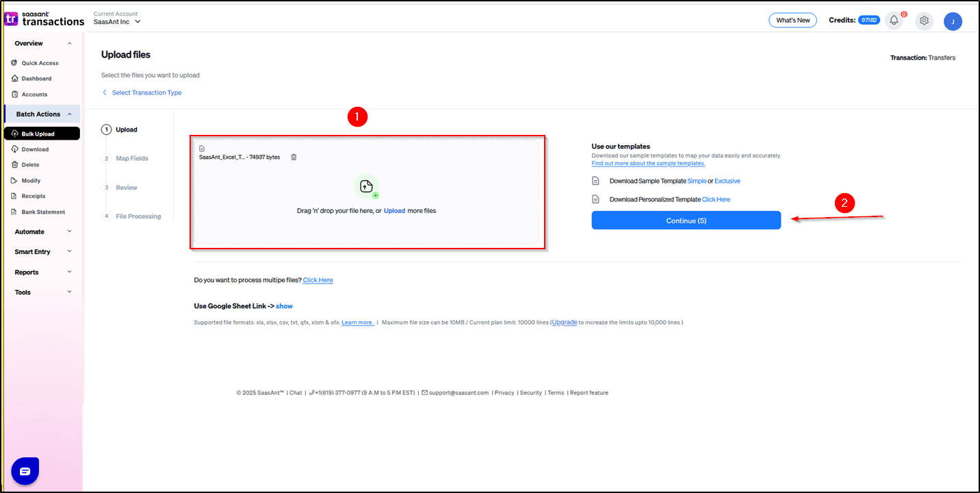Download the Simple sample template
Viewport: 980px width, 493px height.
(696, 181)
